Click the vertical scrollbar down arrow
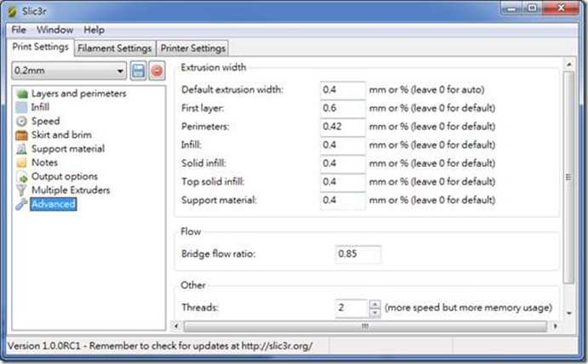 (x=569, y=313)
